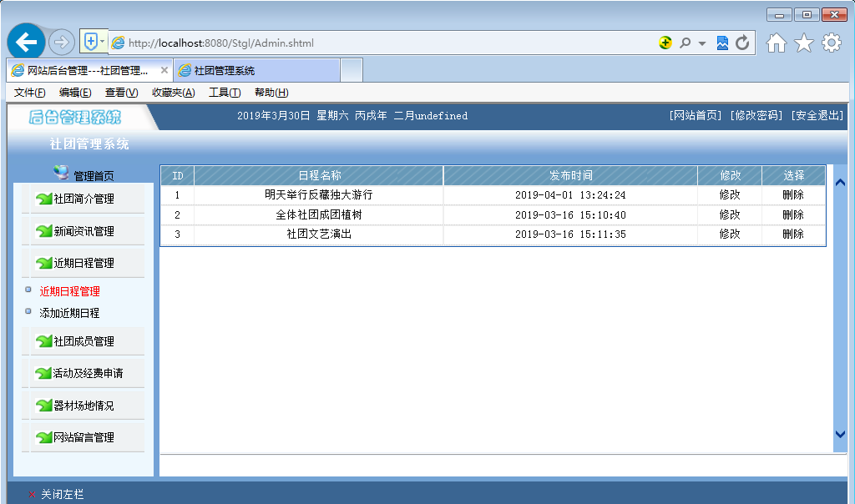Open the 添加近期日程 submenu link
This screenshot has height=504, width=855.
tap(69, 313)
